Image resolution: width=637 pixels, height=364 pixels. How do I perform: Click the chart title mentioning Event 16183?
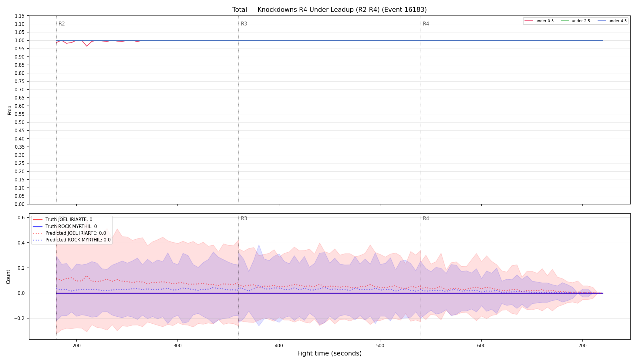point(329,10)
